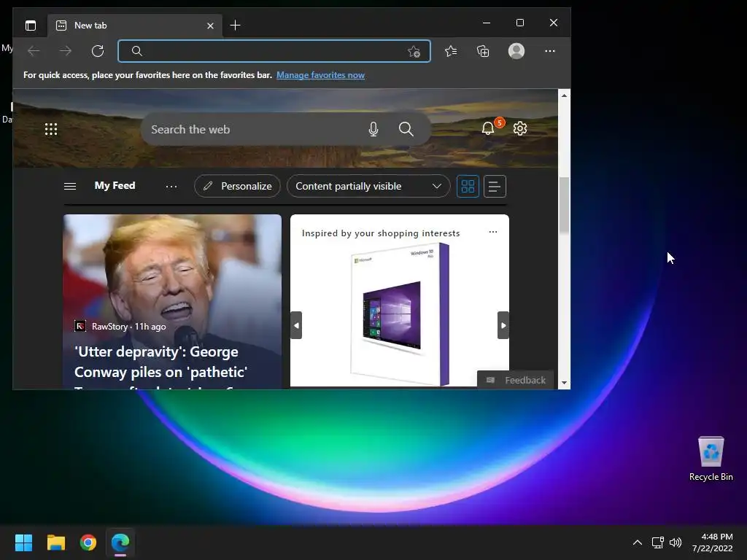The height and width of the screenshot is (560, 747).
Task: Go back with the back arrow
Action: point(34,51)
